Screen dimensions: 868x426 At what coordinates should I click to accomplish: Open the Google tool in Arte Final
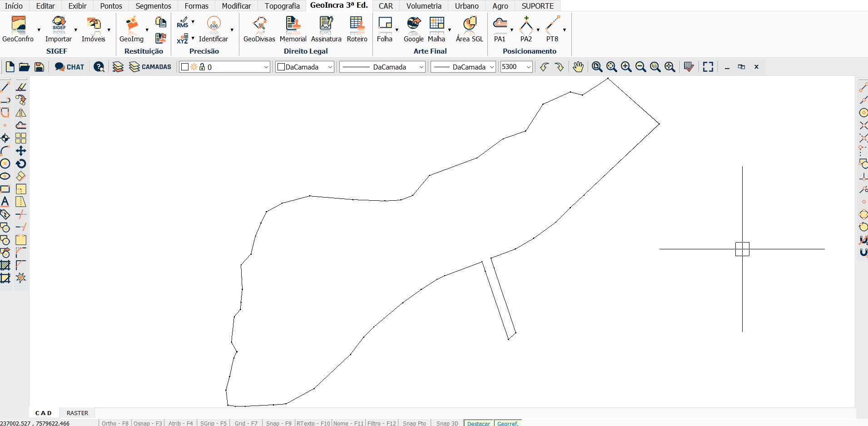[413, 29]
